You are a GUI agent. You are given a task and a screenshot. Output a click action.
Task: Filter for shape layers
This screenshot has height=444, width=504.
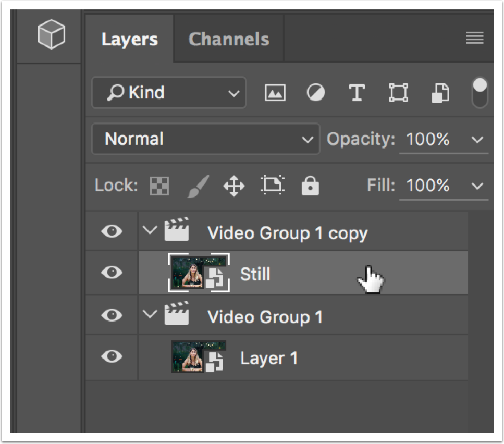point(399,93)
